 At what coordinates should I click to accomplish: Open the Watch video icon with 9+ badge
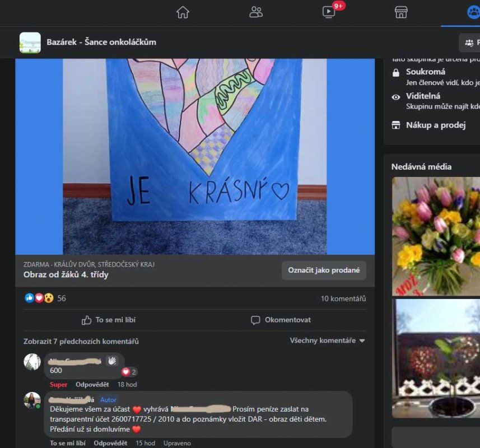coord(329,12)
